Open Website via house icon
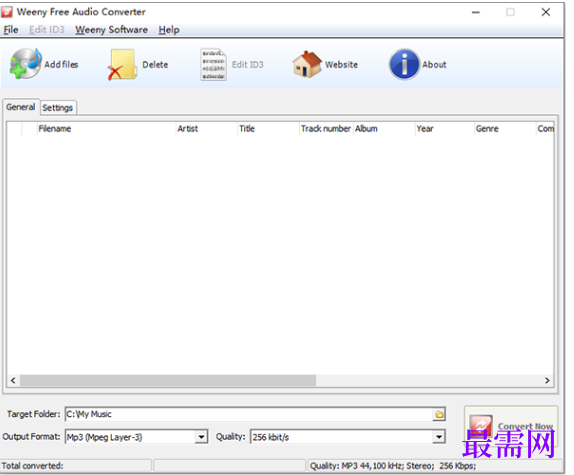Viewport: 574px width, 475px height. tap(307, 64)
